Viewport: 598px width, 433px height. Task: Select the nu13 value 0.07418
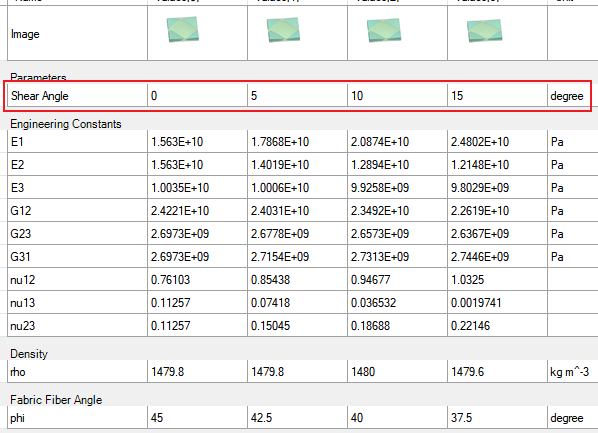[x=270, y=303]
